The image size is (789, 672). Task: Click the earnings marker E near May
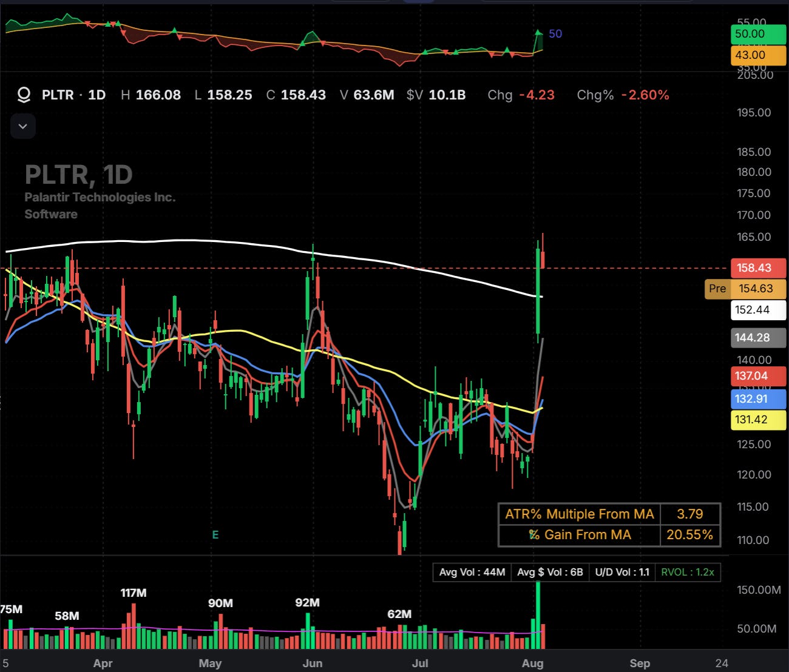point(215,535)
